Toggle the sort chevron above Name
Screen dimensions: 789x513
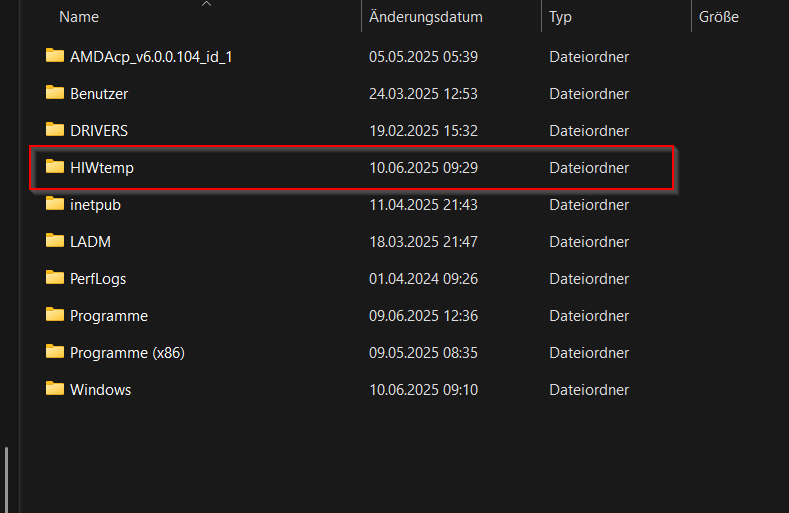pos(207,4)
